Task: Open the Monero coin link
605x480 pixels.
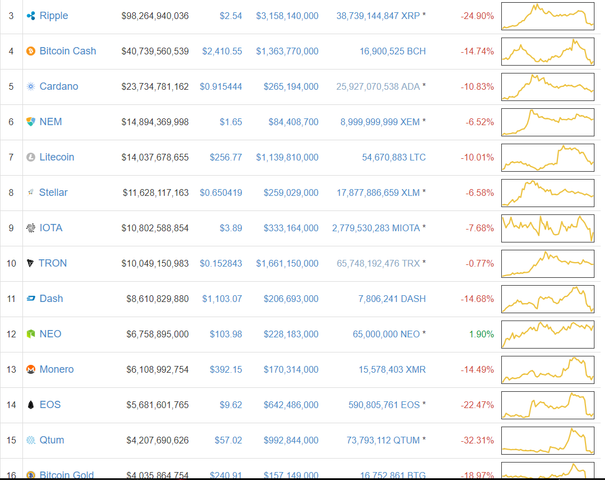Action: pyautogui.click(x=57, y=369)
